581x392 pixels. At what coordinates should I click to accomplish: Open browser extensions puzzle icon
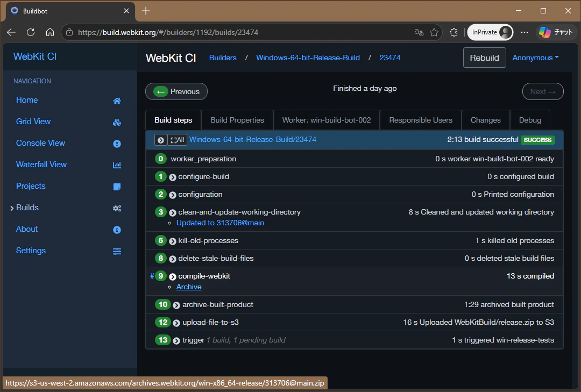point(454,32)
